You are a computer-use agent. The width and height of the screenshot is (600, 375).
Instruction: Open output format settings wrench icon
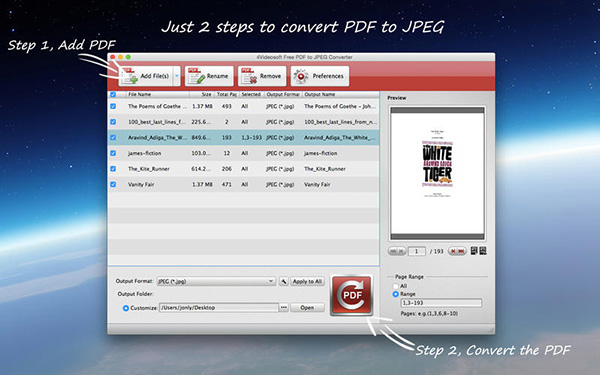[284, 281]
